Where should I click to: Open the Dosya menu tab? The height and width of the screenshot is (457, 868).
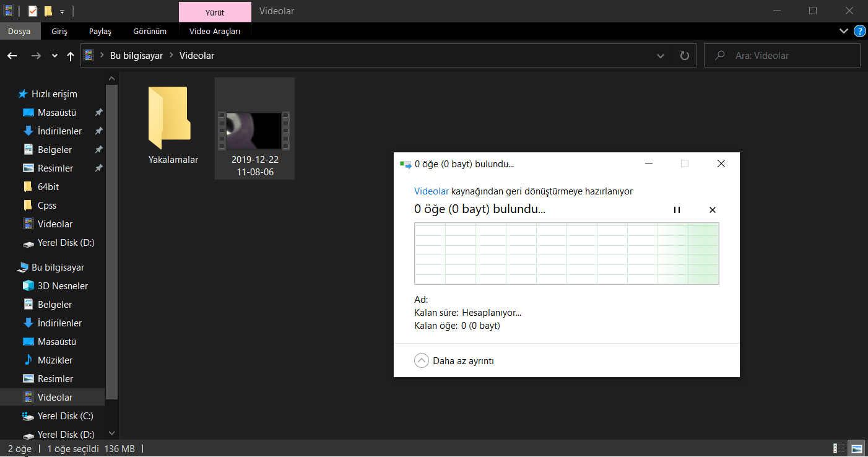click(19, 31)
